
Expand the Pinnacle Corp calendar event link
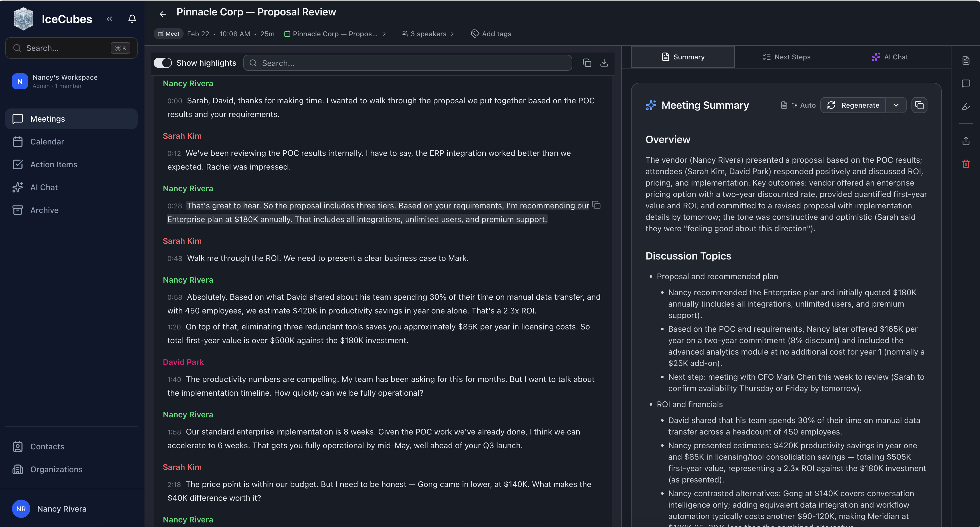[x=335, y=34]
